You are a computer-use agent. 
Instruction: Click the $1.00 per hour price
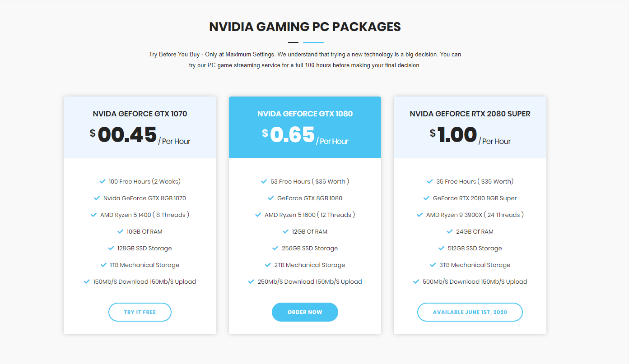tap(470, 135)
